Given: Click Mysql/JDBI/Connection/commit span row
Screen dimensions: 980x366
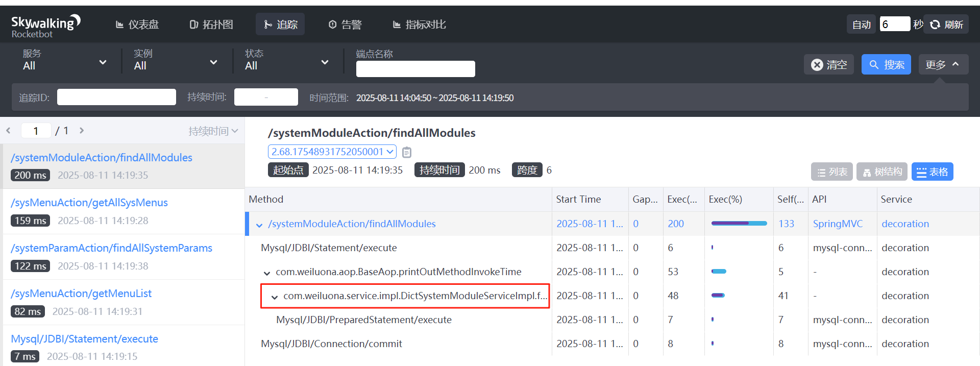Looking at the screenshot, I should coord(331,344).
